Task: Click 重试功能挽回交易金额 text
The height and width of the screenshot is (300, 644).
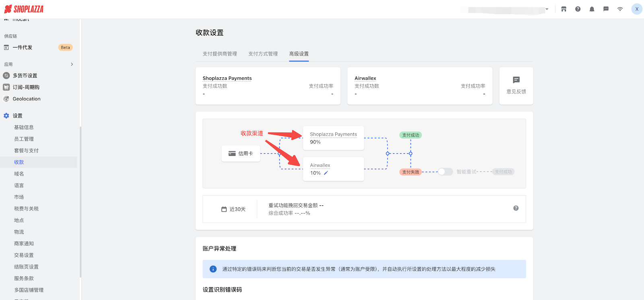Action: pos(293,205)
